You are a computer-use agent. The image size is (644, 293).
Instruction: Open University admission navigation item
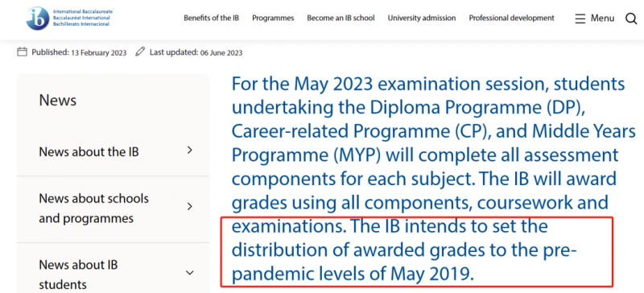tap(422, 18)
